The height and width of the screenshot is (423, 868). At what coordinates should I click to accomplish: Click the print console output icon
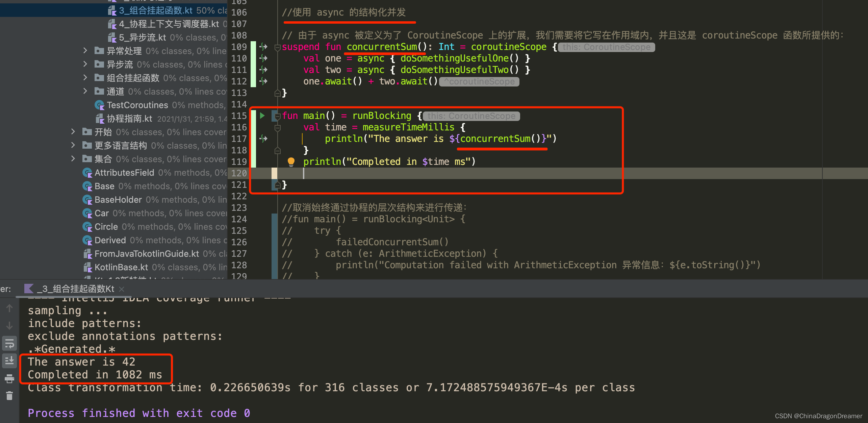[9, 379]
